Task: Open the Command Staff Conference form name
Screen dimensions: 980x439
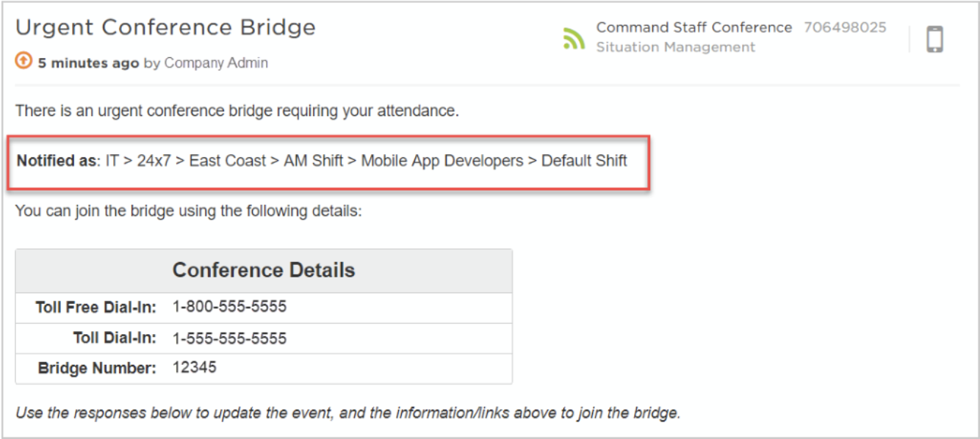Action: point(693,28)
